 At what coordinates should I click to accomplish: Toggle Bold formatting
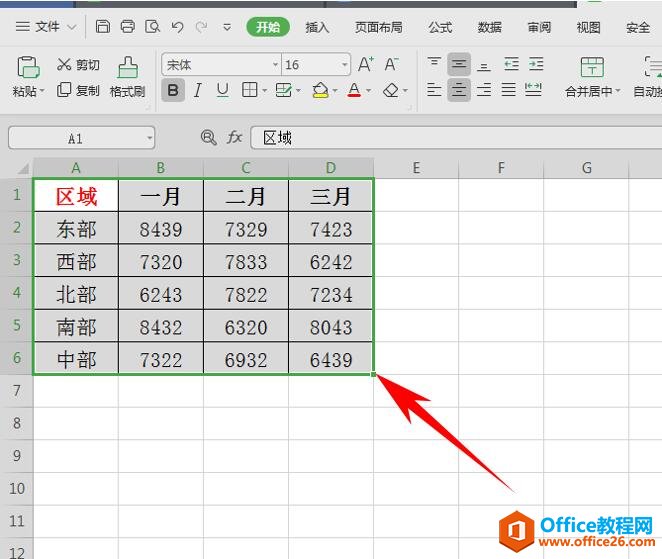click(173, 90)
